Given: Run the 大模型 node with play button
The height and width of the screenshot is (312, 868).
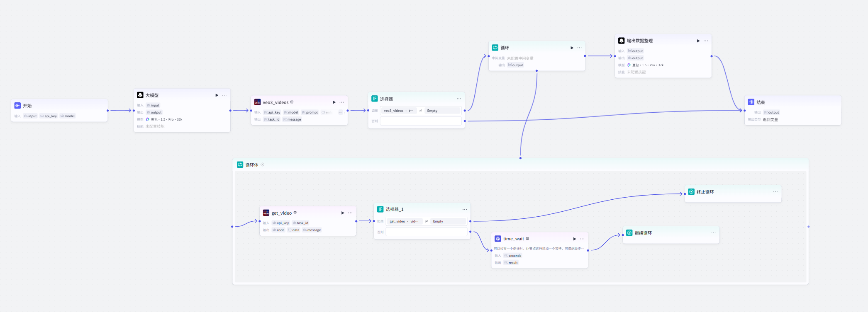Looking at the screenshot, I should [217, 95].
